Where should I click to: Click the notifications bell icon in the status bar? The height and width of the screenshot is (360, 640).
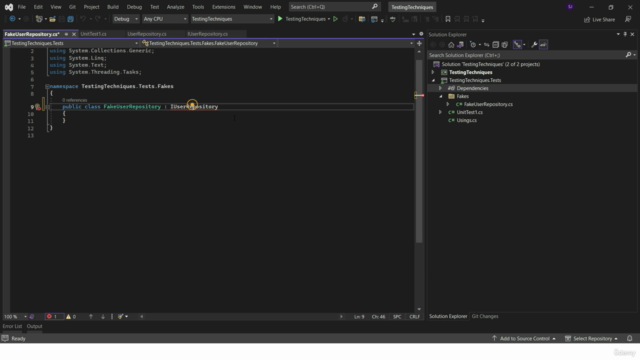[x=630, y=339]
